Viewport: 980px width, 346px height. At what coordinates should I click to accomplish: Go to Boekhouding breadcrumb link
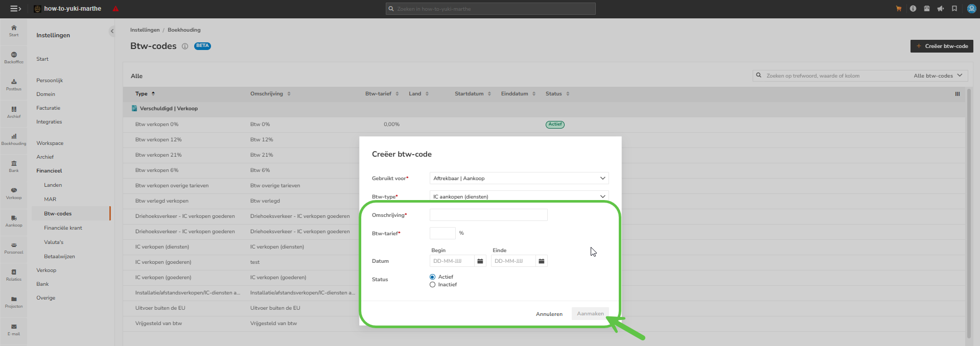pyautogui.click(x=184, y=30)
